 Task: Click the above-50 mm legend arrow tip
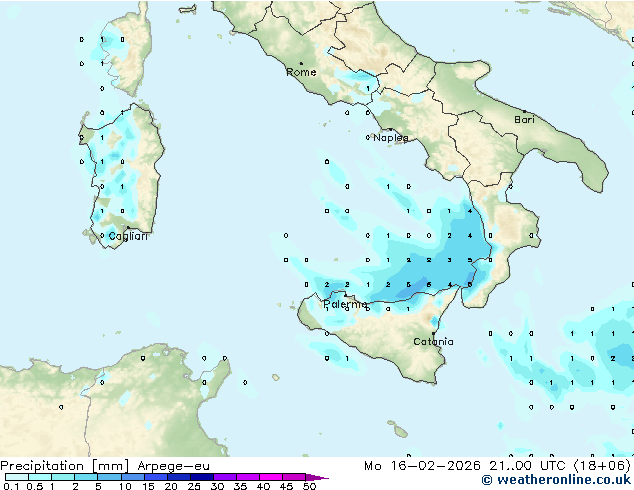pyautogui.click(x=317, y=477)
